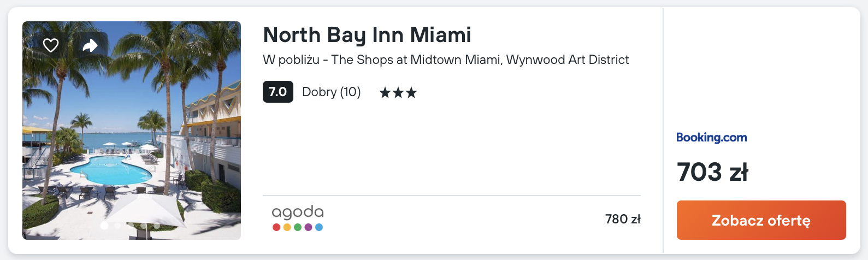The height and width of the screenshot is (260, 868).
Task: Click the three-star hotel class icons
Action: click(x=398, y=93)
